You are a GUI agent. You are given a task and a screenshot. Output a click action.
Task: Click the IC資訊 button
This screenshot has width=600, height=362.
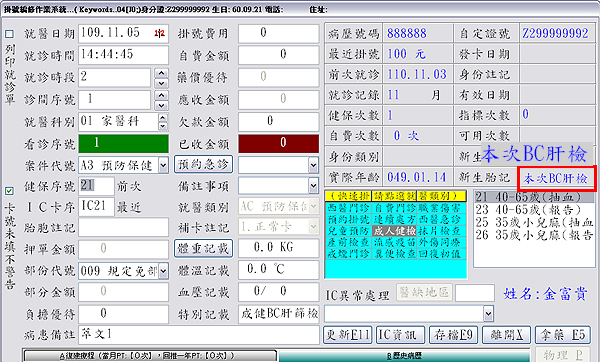(400, 335)
